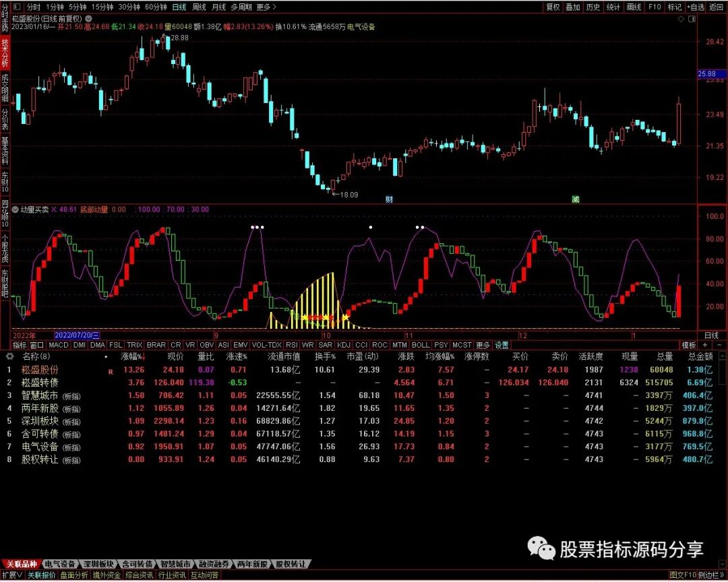Click the 统计 button
This screenshot has height=582, width=728.
[x=613, y=7]
